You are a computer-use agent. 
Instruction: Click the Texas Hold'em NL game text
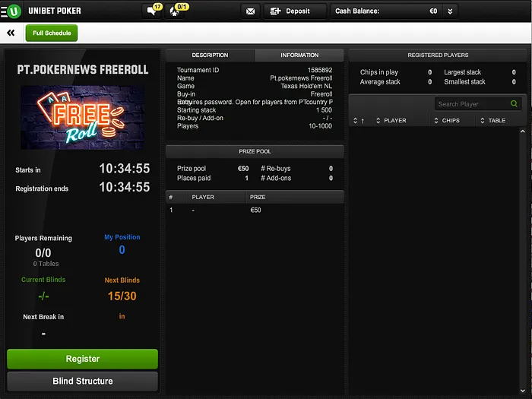[x=306, y=86]
